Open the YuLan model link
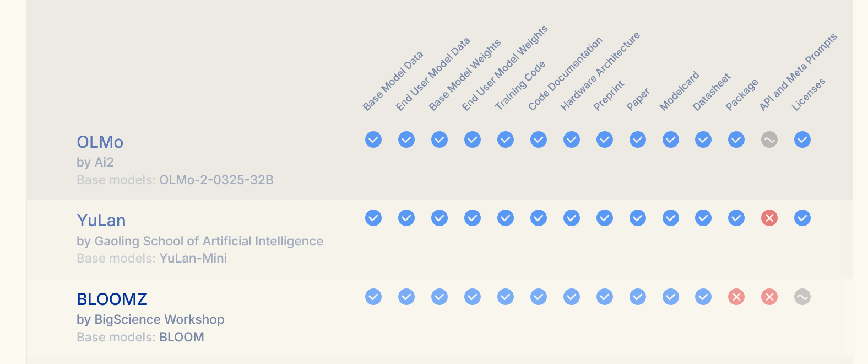The height and width of the screenshot is (364, 868). click(x=101, y=221)
